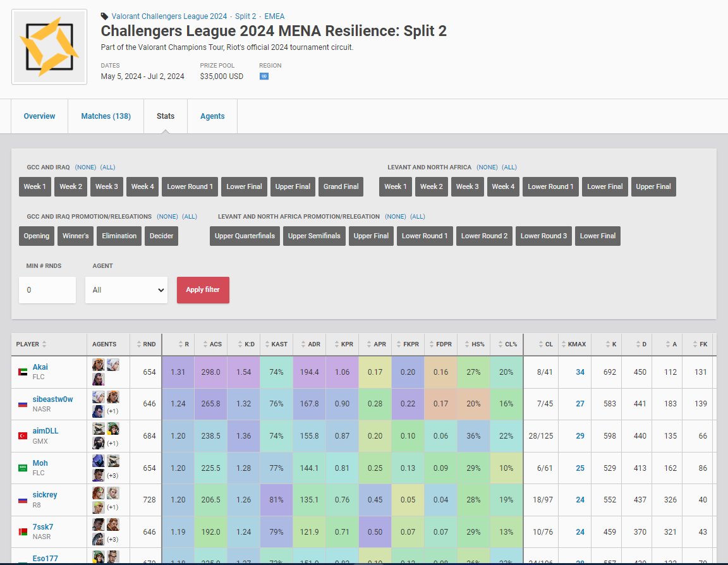Click the region flag icon
This screenshot has height=565, width=728.
(264, 76)
